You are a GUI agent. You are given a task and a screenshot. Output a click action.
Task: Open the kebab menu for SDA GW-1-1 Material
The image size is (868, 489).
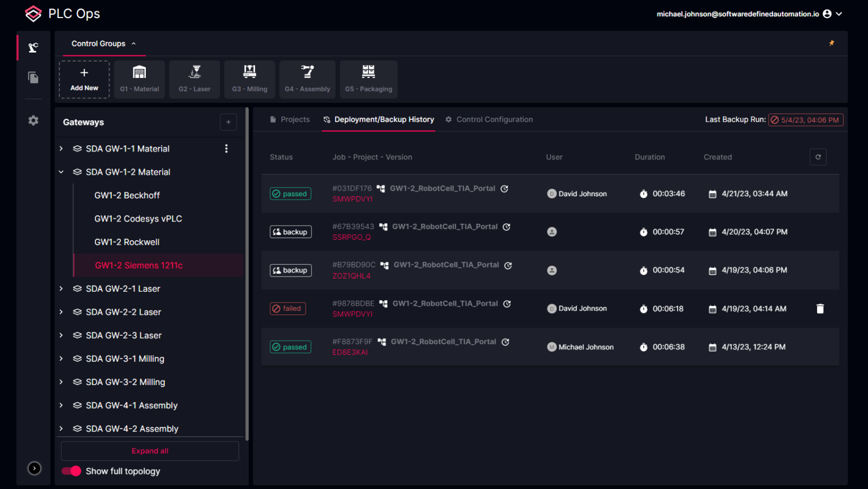pyautogui.click(x=226, y=148)
